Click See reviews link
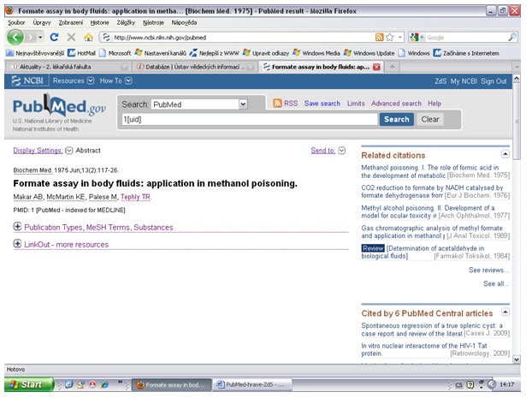The image size is (532, 398). [x=489, y=270]
